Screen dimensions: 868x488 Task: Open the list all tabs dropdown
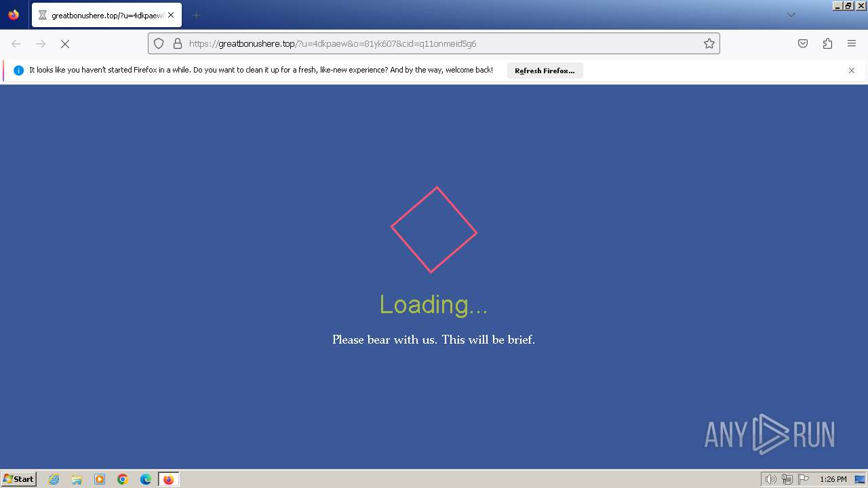791,15
